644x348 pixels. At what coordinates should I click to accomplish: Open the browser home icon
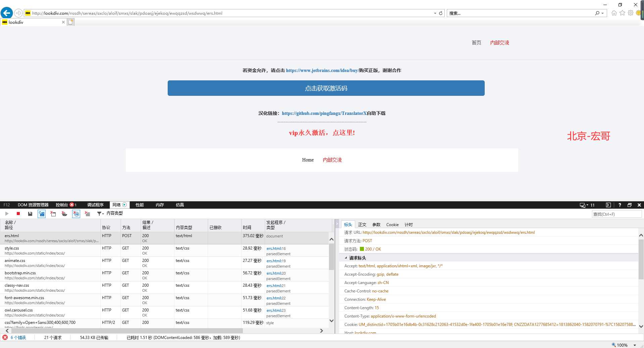[614, 13]
